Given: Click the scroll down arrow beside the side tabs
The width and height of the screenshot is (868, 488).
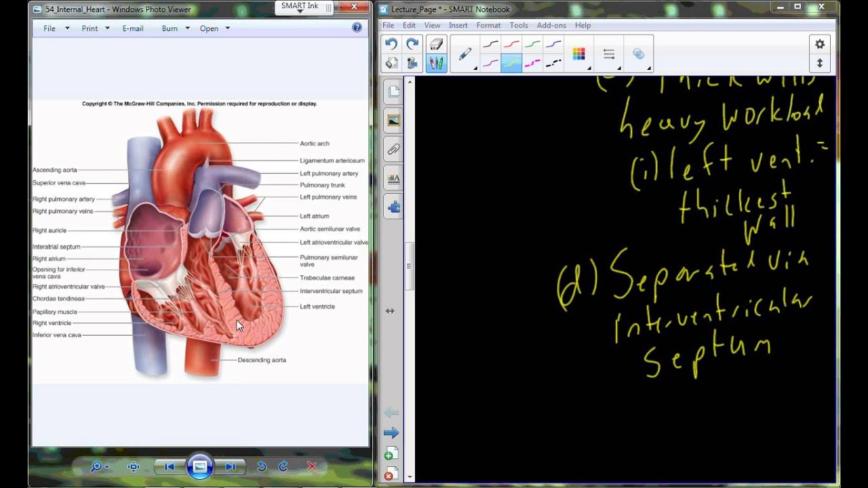Looking at the screenshot, I should 409,477.
